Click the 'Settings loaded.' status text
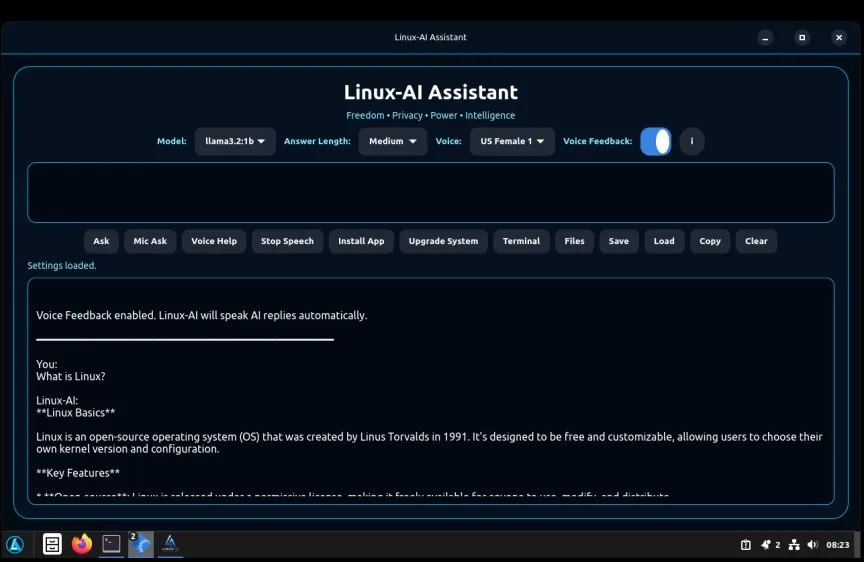The width and height of the screenshot is (864, 562). pyautogui.click(x=62, y=266)
